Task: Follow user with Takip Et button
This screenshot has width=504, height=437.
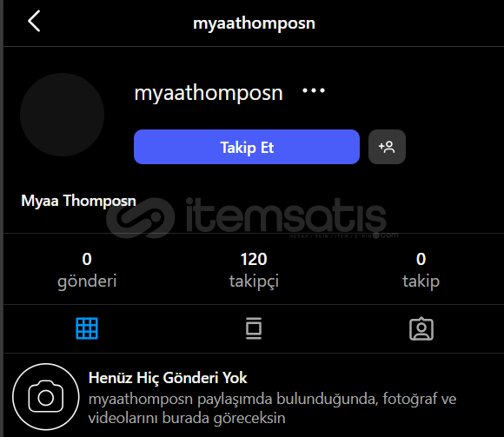Action: [247, 147]
